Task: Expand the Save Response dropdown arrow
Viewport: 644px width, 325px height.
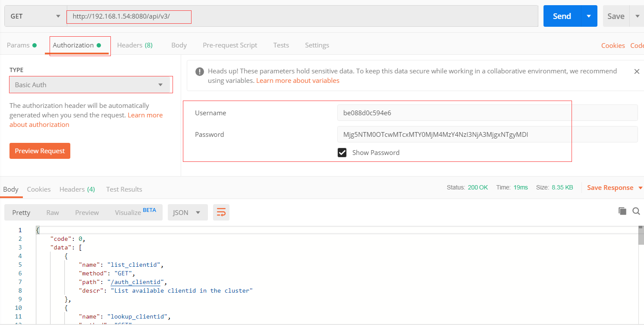Action: pyautogui.click(x=640, y=188)
